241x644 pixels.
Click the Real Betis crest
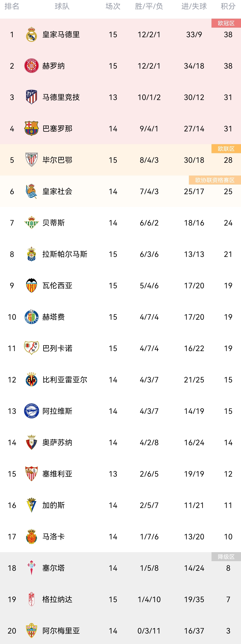32,223
